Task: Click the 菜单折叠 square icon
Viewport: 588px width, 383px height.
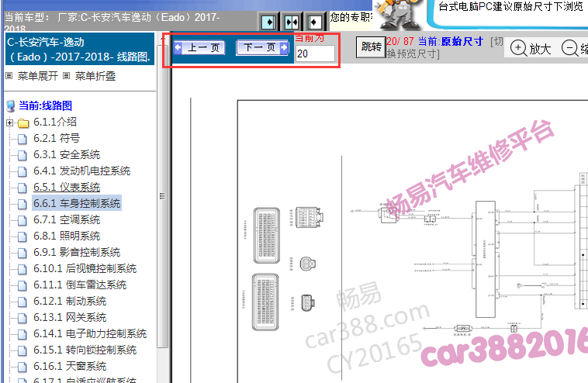Action: click(67, 76)
